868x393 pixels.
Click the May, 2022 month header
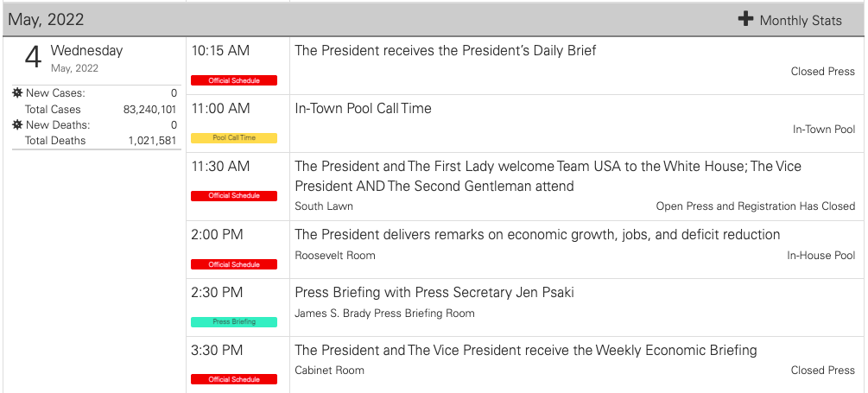click(x=46, y=20)
